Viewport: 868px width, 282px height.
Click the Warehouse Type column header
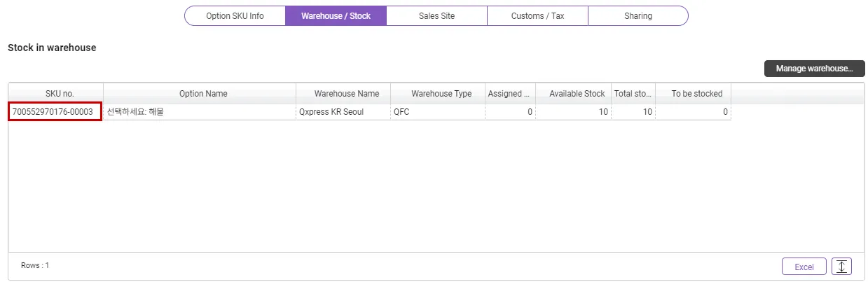pyautogui.click(x=441, y=94)
